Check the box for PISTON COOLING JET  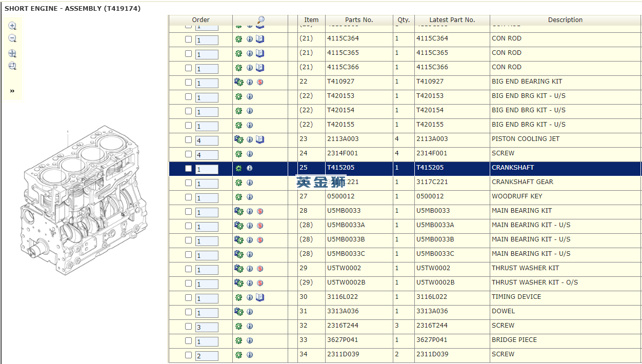(x=188, y=139)
